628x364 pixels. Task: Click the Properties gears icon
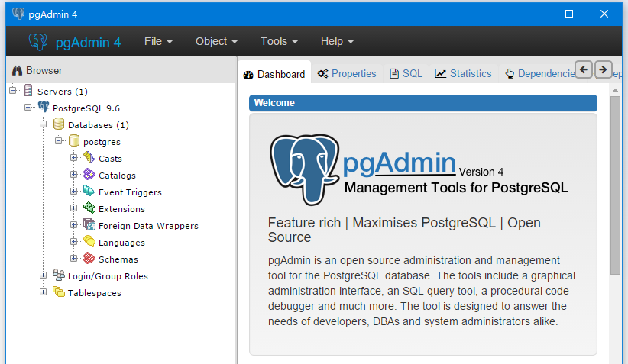pos(323,73)
